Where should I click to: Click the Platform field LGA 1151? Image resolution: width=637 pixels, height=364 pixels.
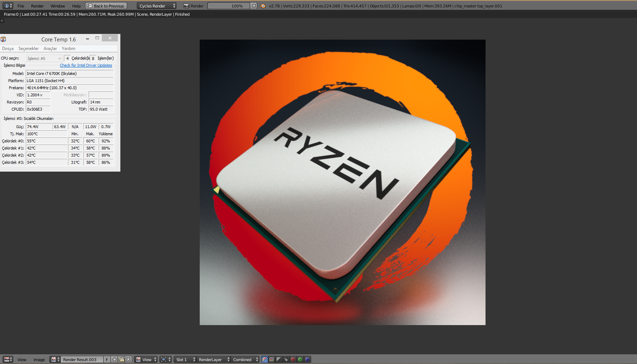69,81
